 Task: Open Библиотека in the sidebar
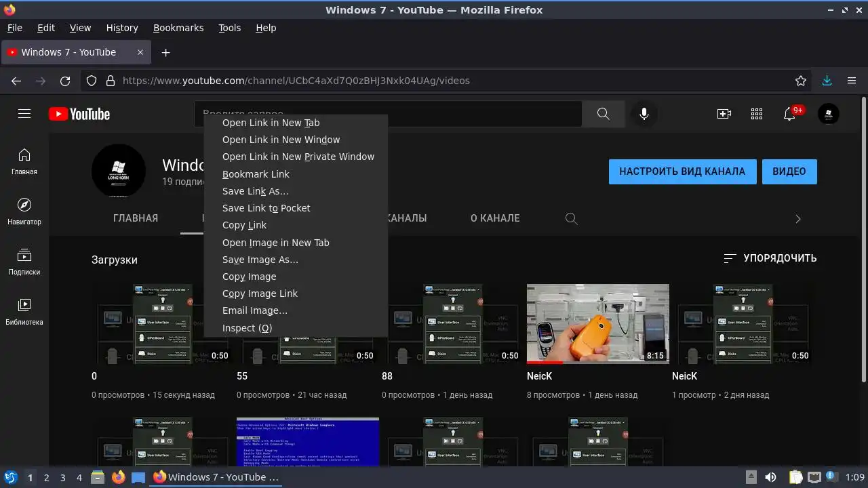tap(24, 312)
